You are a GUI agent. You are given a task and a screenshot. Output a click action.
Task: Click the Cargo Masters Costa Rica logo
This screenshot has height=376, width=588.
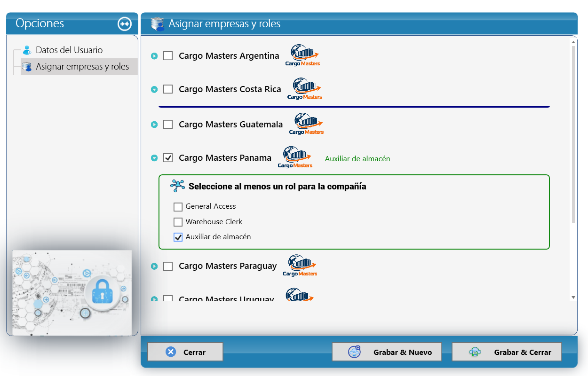tap(305, 89)
